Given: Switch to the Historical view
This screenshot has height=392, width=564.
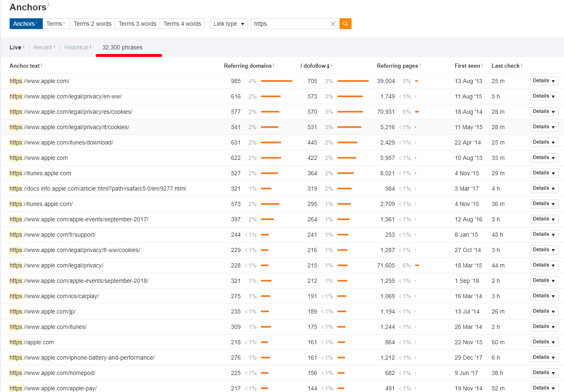Looking at the screenshot, I should point(76,47).
